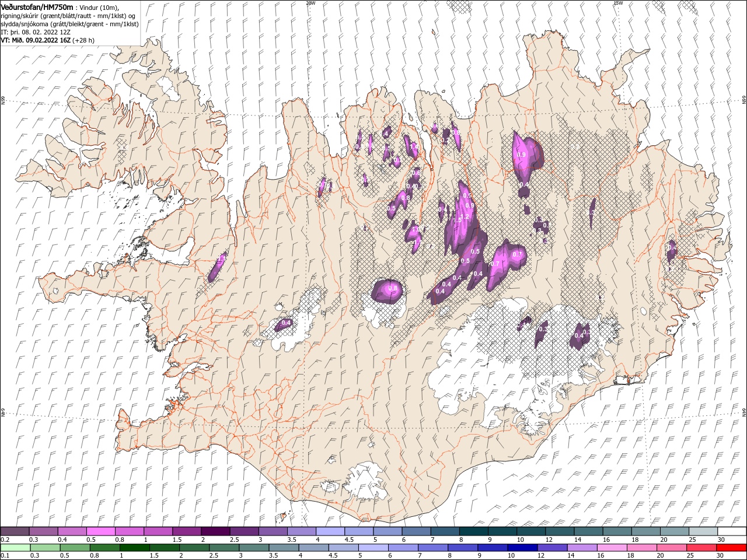Image resolution: width=747 pixels, height=560 pixels.
Task: Click the '20W' longitude label
Action: [x=310, y=3]
